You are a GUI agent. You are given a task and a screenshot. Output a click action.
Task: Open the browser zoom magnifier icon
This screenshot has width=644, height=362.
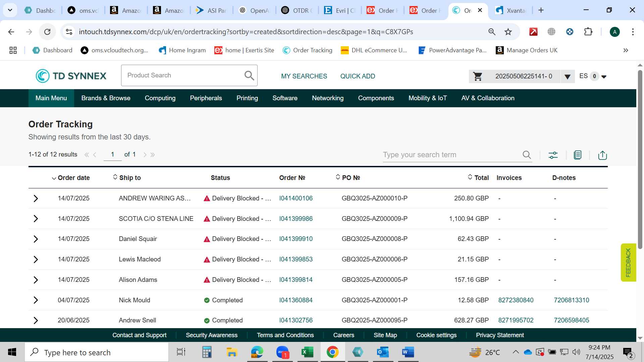pyautogui.click(x=492, y=32)
